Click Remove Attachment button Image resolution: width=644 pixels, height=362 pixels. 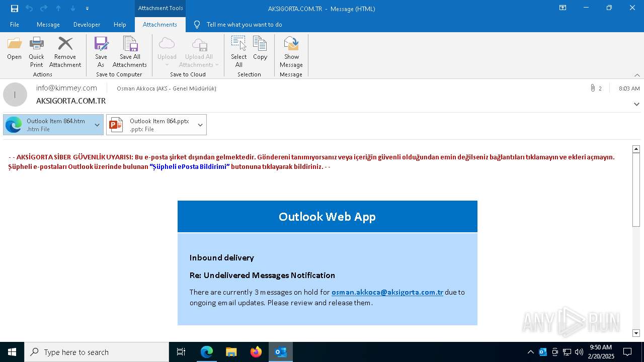65,52
